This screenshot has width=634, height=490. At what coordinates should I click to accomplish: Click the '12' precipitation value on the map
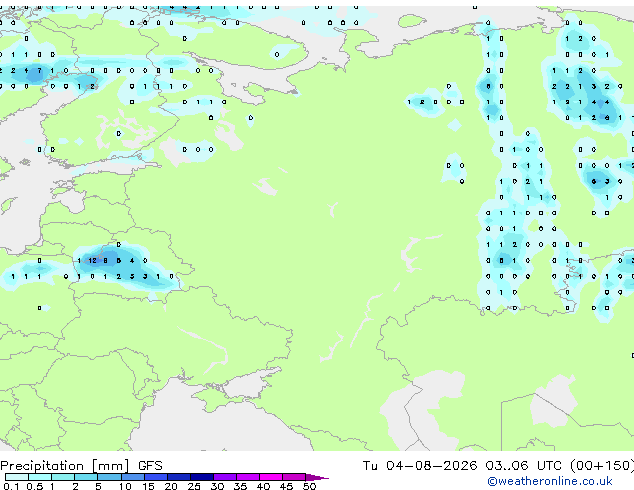[92, 261]
